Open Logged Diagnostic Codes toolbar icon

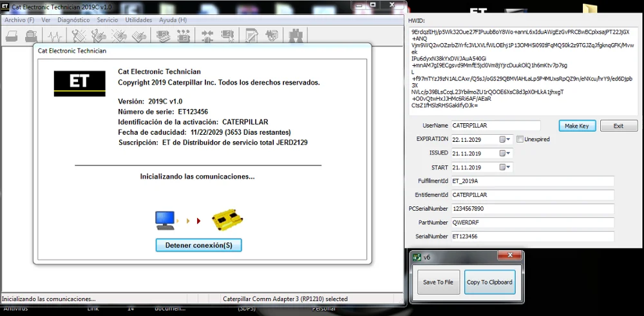[99, 36]
